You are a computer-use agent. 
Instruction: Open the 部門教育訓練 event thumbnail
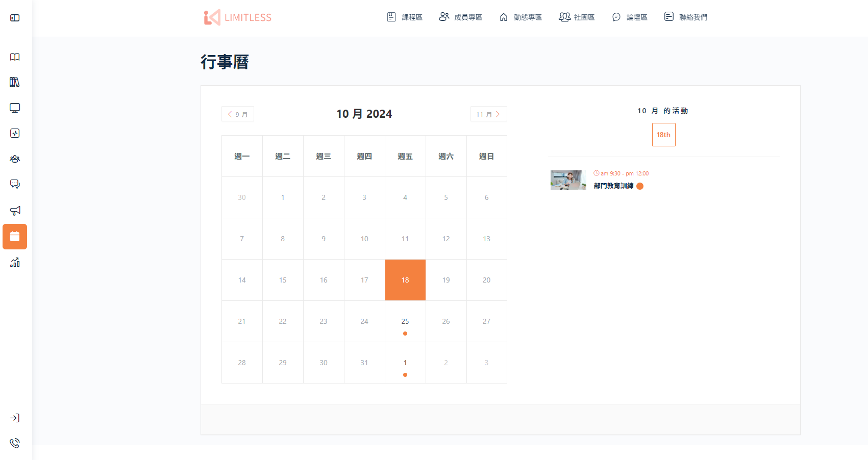tap(568, 180)
